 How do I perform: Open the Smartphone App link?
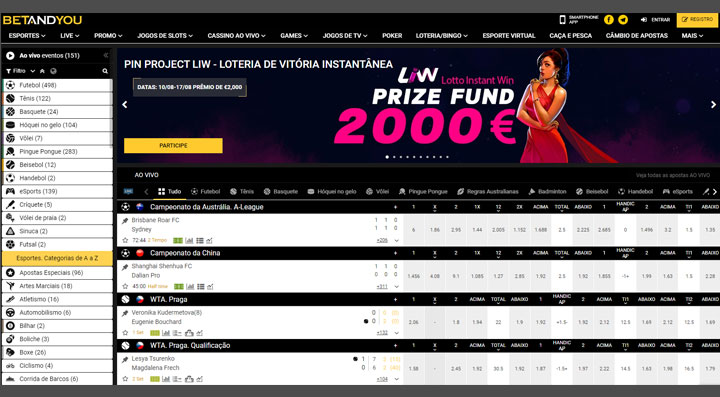coord(579,20)
